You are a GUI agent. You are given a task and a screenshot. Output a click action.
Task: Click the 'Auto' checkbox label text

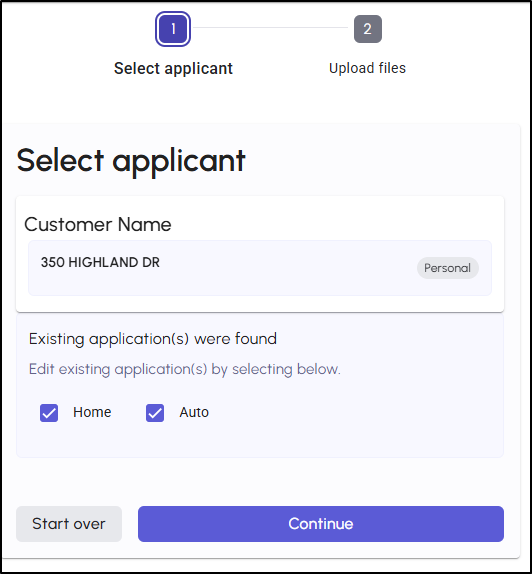coord(194,413)
